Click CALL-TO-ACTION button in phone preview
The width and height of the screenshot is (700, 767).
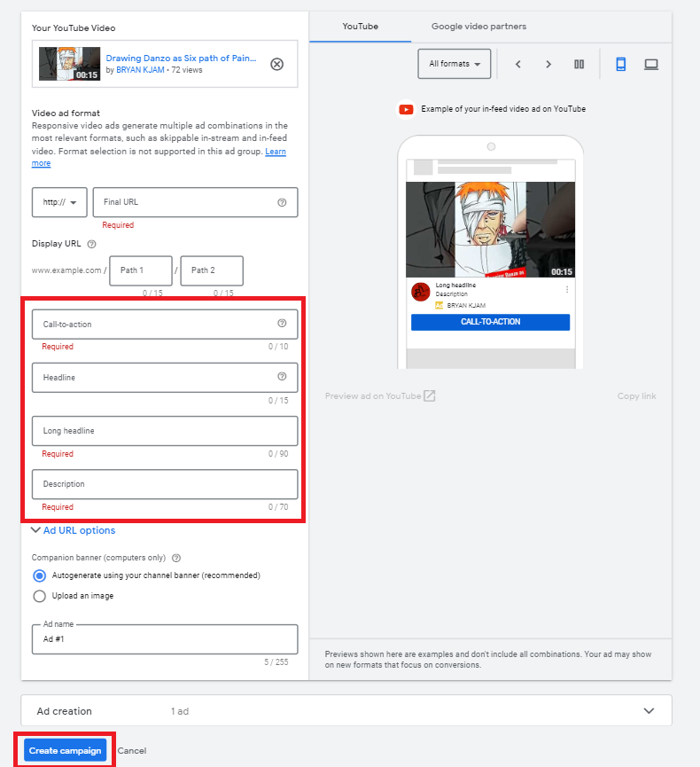(x=490, y=322)
